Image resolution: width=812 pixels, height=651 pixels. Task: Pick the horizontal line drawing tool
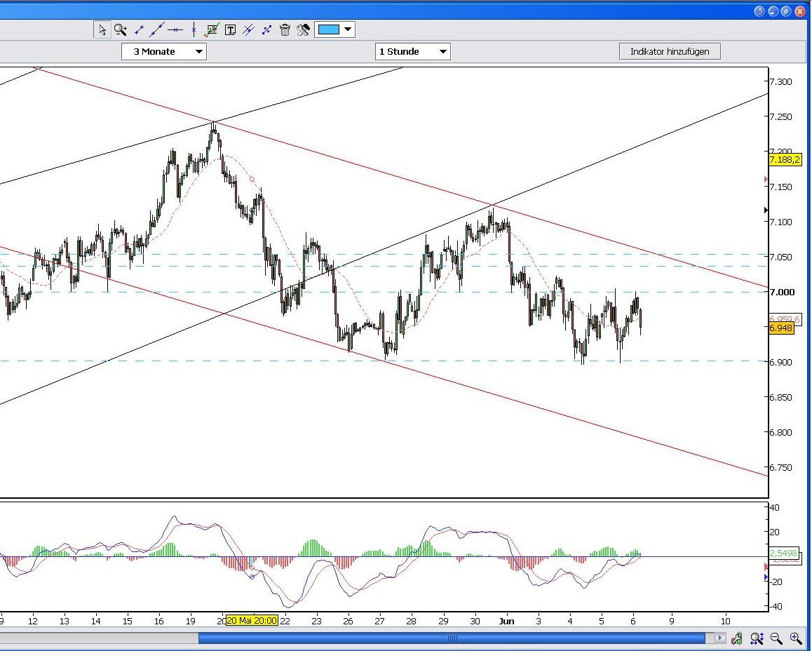click(x=175, y=30)
